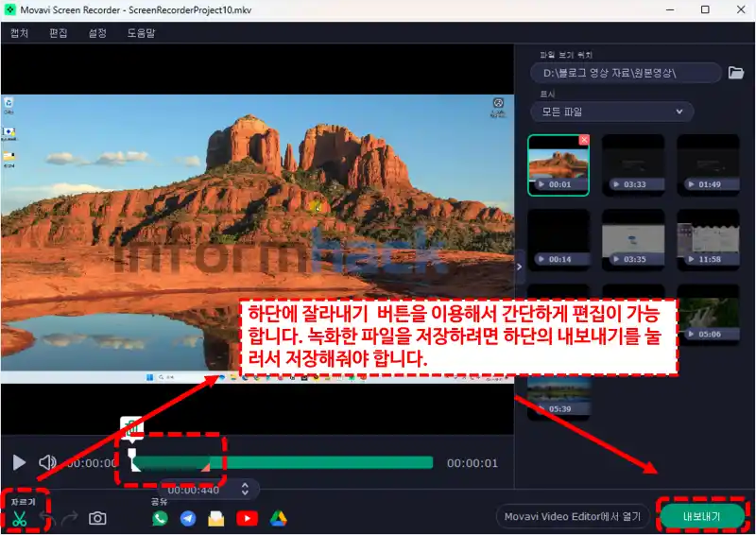
Task: Select the 01:49 video thumbnail
Action: (x=708, y=165)
